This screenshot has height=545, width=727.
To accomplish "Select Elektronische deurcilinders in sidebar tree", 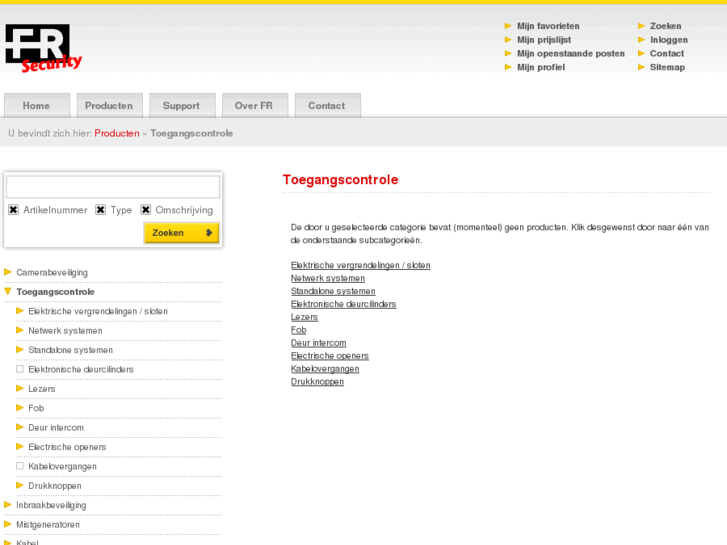I will point(81,370).
